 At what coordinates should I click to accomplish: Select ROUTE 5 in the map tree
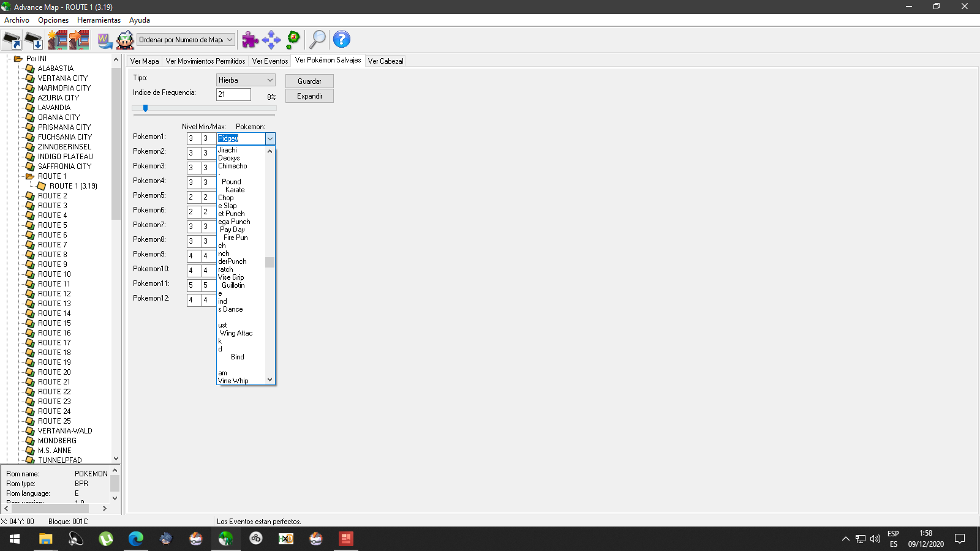point(52,225)
